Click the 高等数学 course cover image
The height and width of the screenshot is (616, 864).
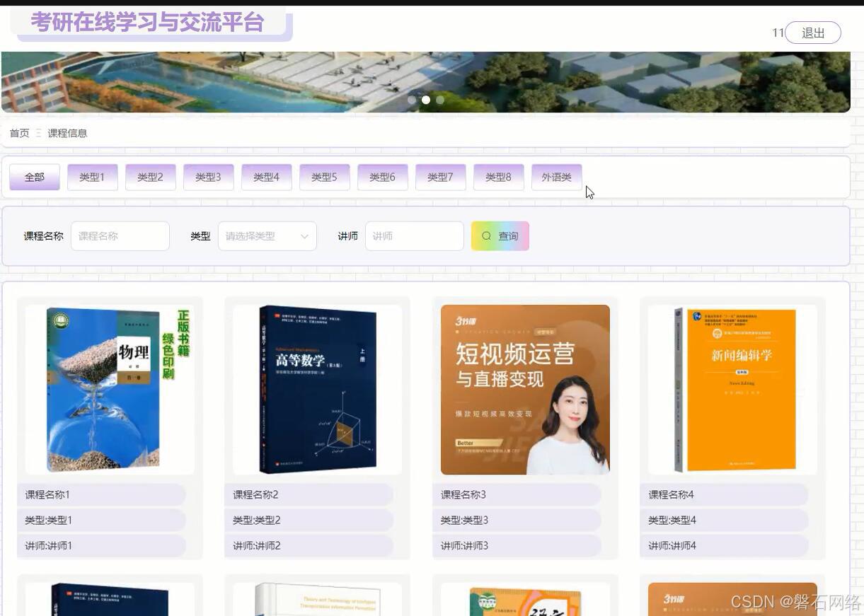click(x=316, y=388)
